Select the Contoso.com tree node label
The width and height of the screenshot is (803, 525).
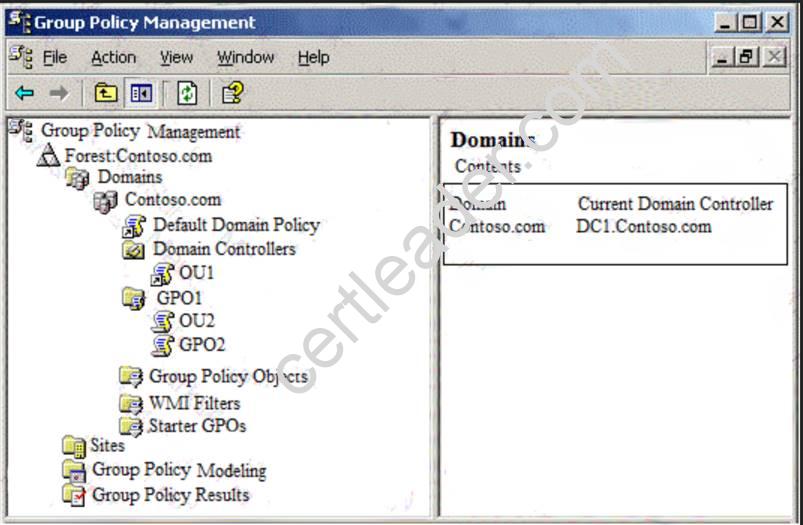coord(173,200)
